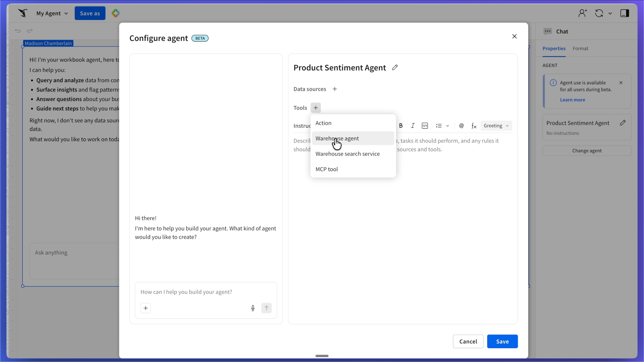Click the info circle icon in notice
644x362 pixels.
553,83
